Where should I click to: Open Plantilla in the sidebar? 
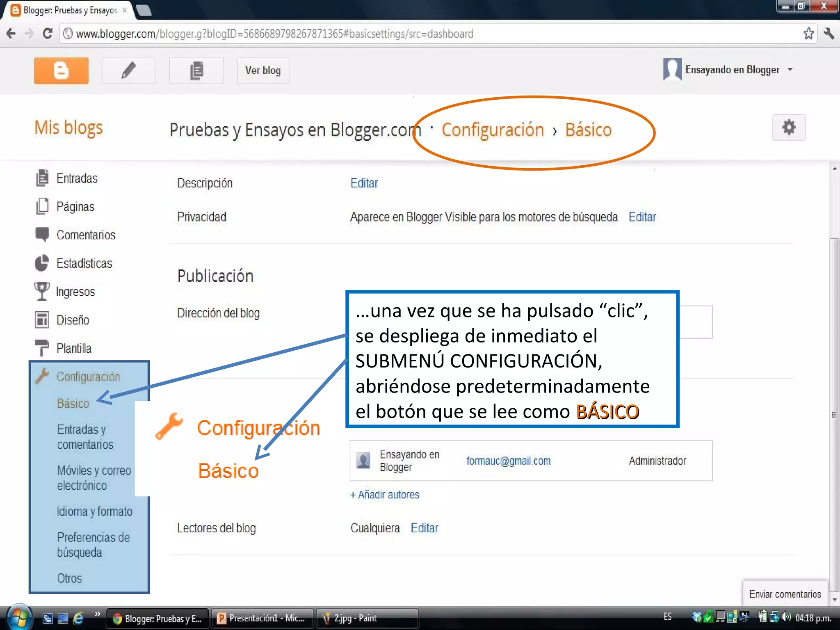coord(74,348)
